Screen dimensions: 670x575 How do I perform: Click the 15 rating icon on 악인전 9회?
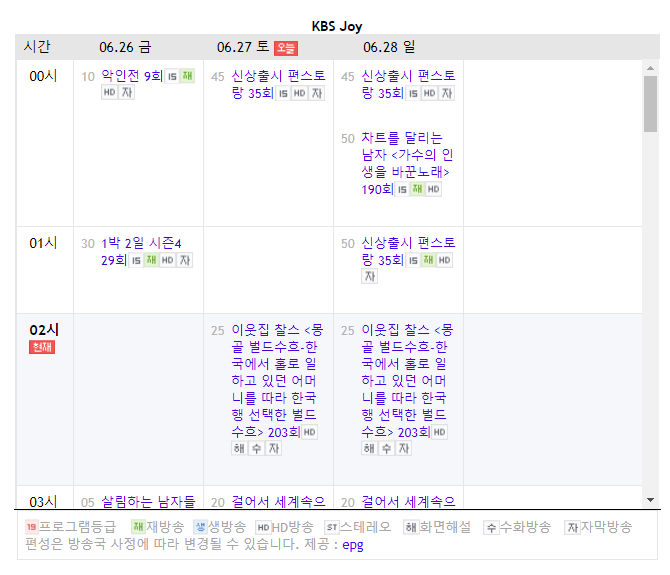(172, 76)
